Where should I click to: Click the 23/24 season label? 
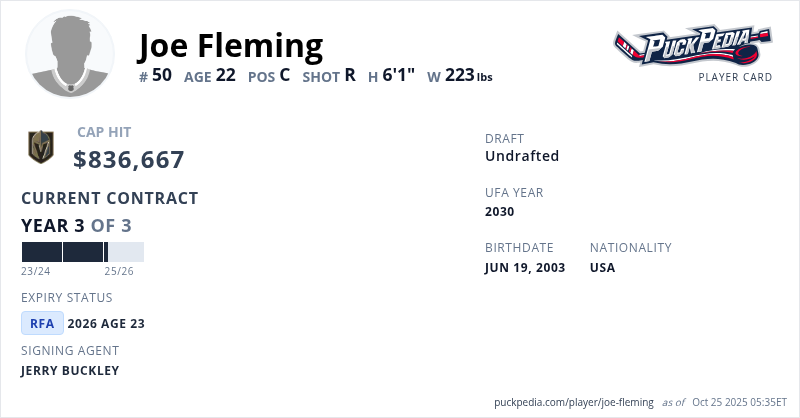tap(36, 271)
